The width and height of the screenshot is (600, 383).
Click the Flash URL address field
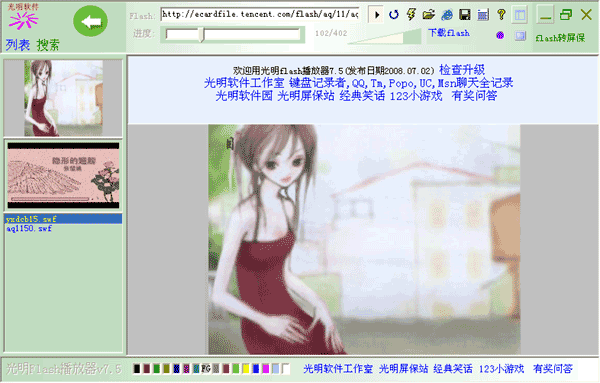pos(260,14)
